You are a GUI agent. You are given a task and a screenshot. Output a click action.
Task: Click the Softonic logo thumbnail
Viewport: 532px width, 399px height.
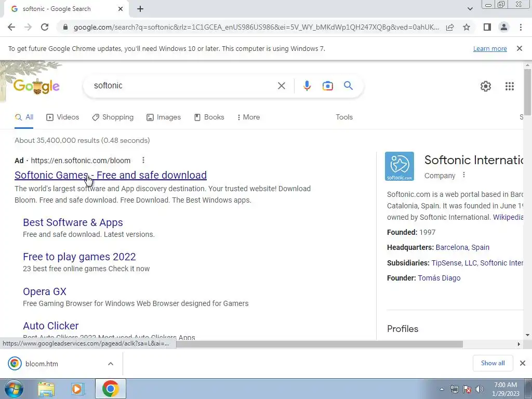click(x=400, y=166)
